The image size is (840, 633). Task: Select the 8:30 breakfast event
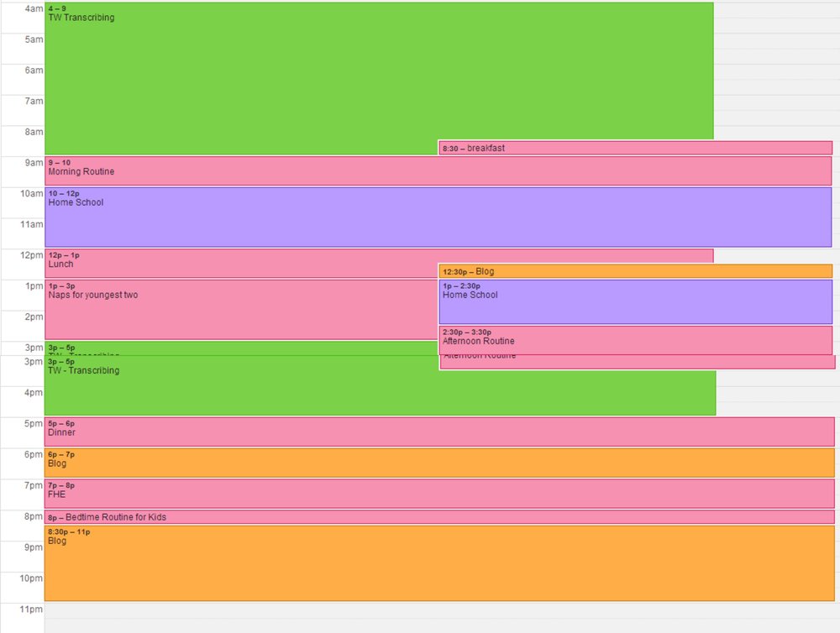tap(635, 149)
